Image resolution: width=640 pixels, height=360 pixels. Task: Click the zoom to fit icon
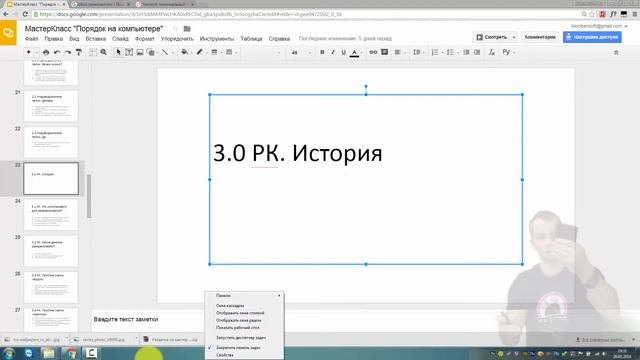click(x=93, y=52)
